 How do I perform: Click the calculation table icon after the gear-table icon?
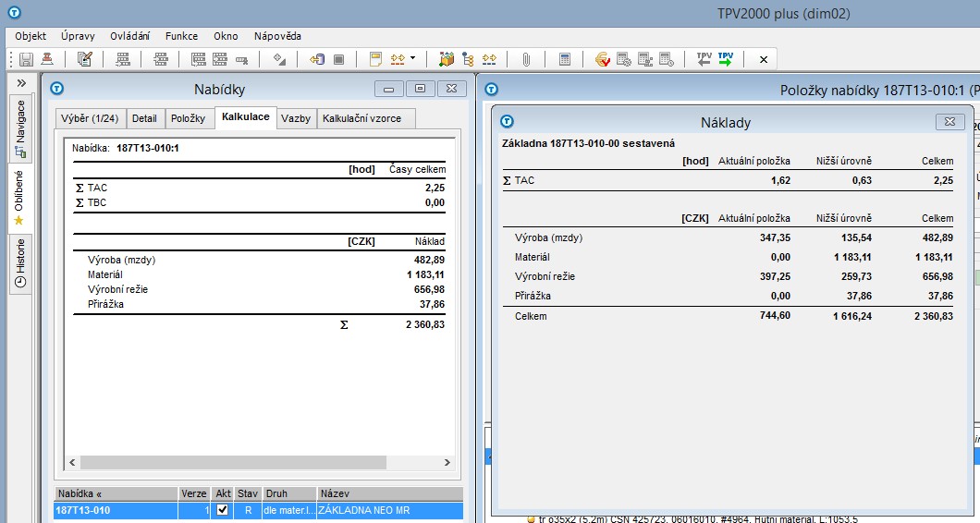(645, 59)
